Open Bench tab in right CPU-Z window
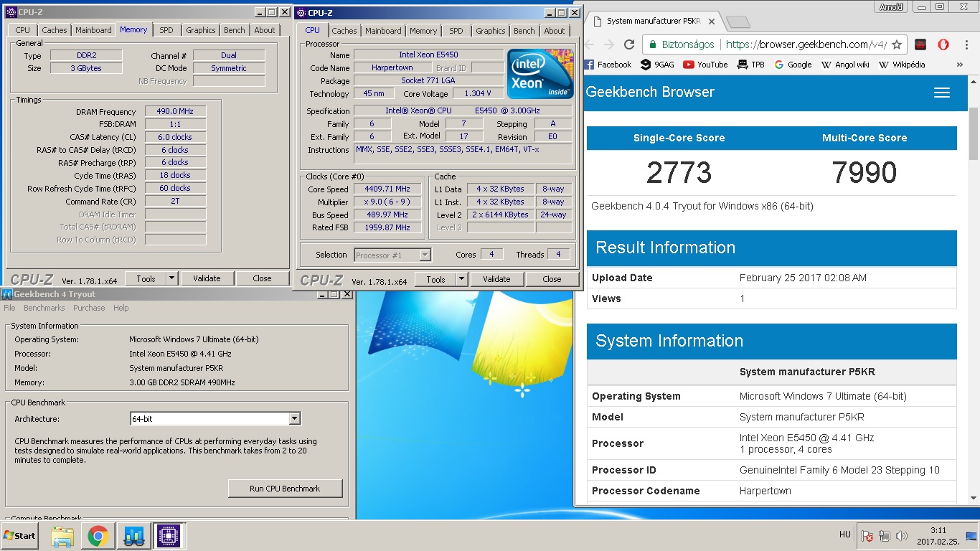Screen dimensions: 980x551 coord(524,31)
